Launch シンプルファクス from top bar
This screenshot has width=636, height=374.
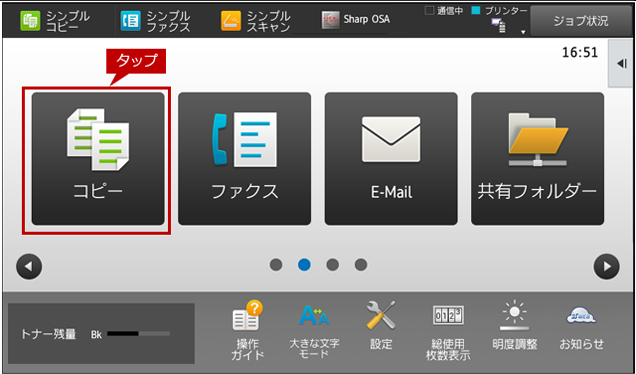pos(155,21)
